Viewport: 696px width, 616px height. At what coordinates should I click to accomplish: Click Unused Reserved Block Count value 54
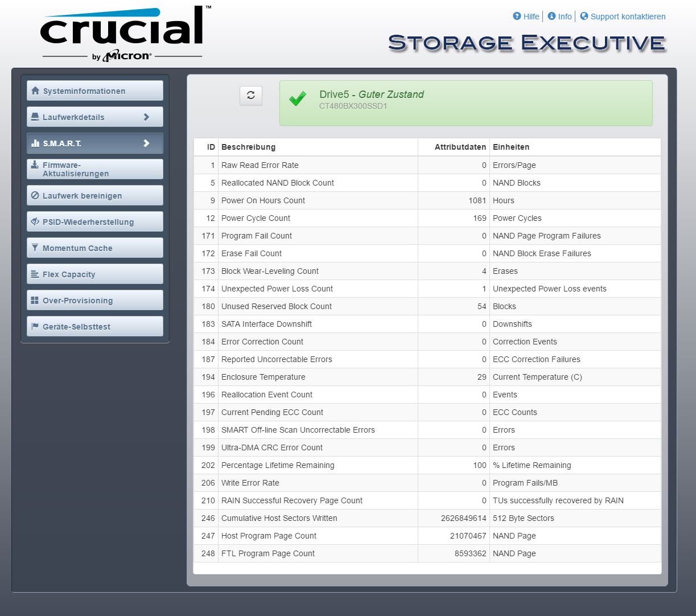coord(482,306)
